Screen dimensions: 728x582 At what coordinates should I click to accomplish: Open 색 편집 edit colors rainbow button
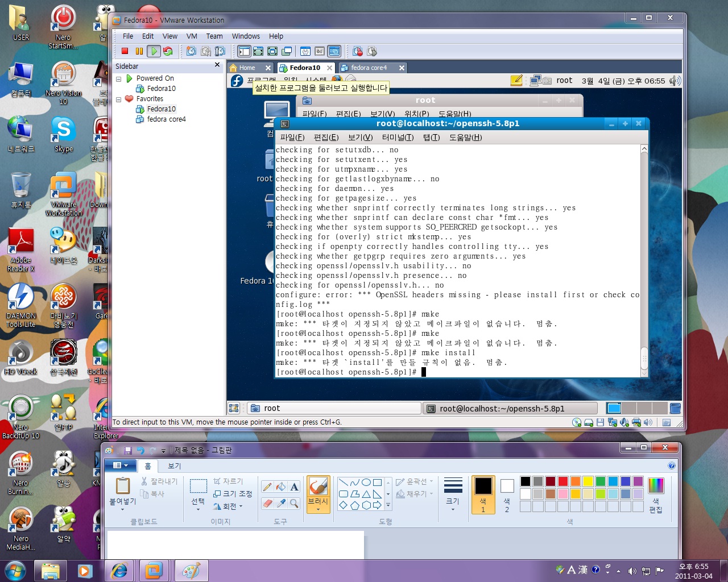click(656, 494)
